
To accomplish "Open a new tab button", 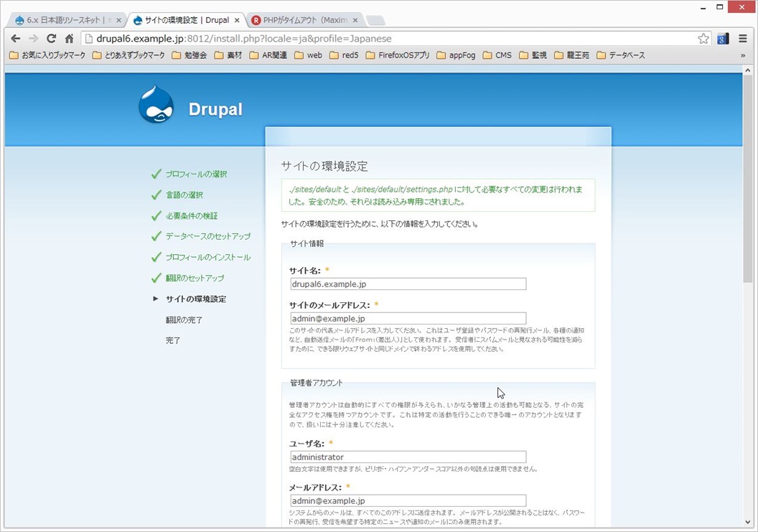I will (375, 20).
